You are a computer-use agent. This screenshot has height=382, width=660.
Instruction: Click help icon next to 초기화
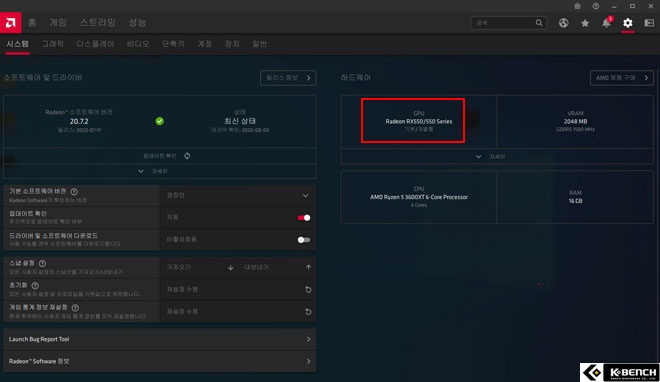coord(35,285)
